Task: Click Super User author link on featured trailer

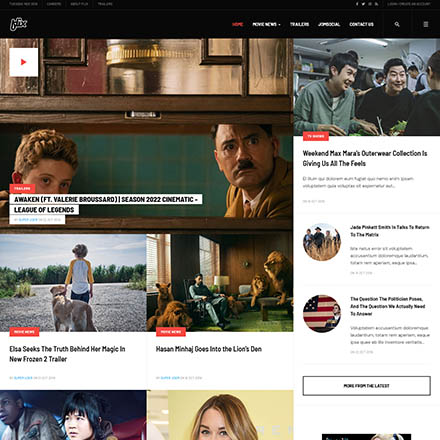Action: click(x=28, y=220)
